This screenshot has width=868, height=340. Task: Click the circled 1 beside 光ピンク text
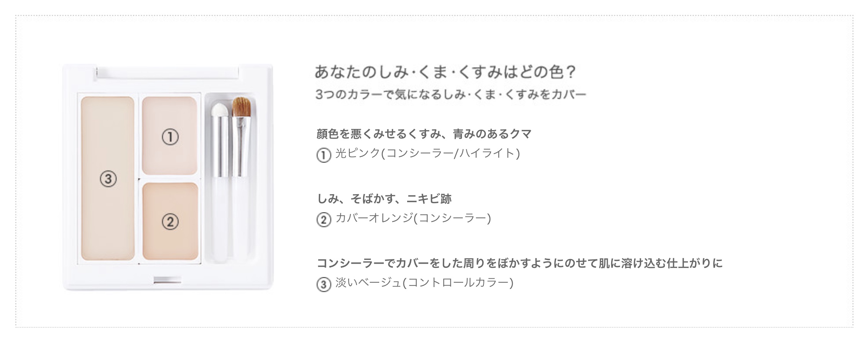click(x=324, y=155)
